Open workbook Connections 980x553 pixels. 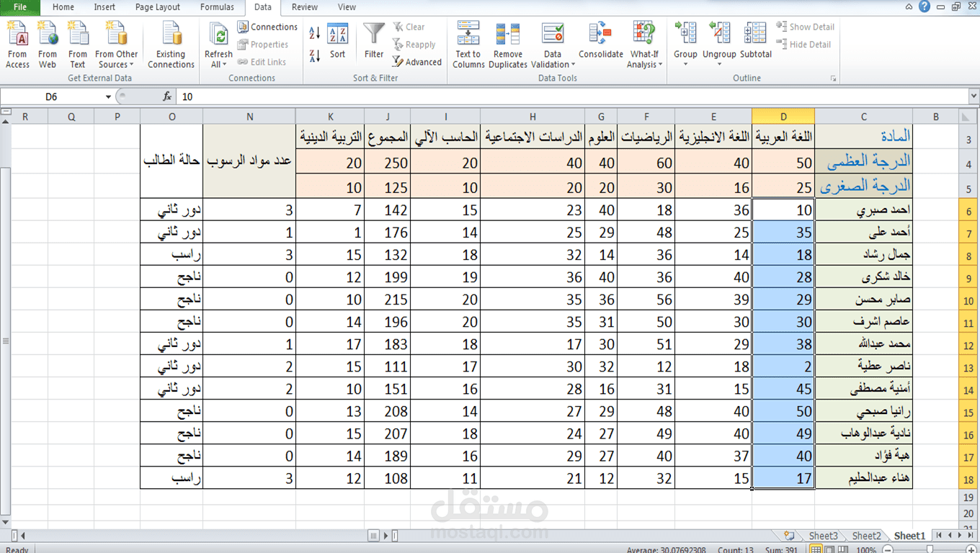point(267,27)
